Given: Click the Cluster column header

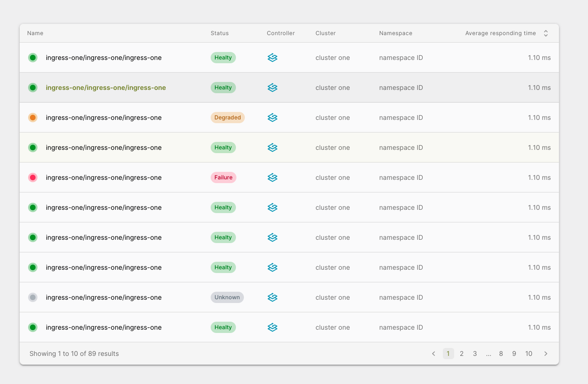Looking at the screenshot, I should (x=325, y=33).
